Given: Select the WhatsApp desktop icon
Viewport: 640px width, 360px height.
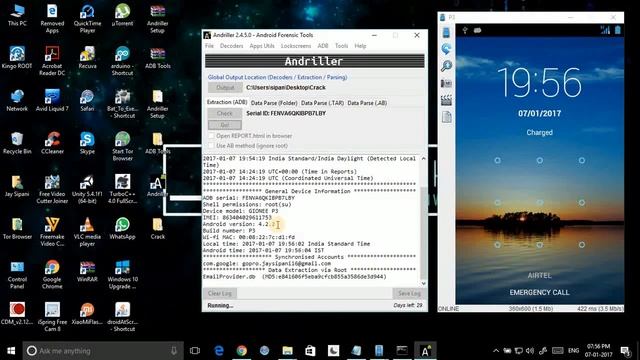Looking at the screenshot, I should tap(122, 228).
